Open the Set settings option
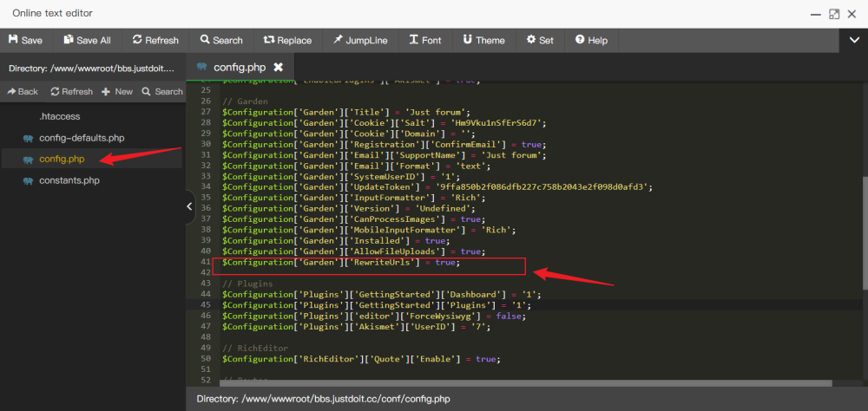This screenshot has height=411, width=868. pyautogui.click(x=540, y=40)
